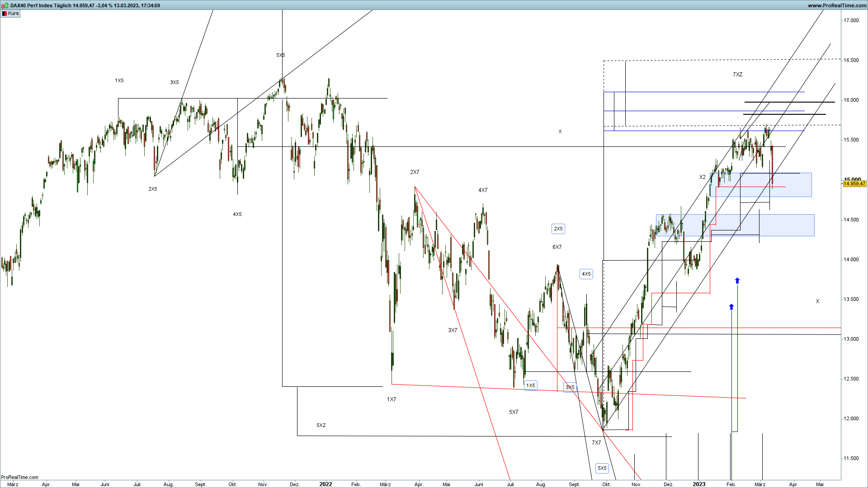Click the 7X7 wave label
868x488 pixels.
coord(596,443)
